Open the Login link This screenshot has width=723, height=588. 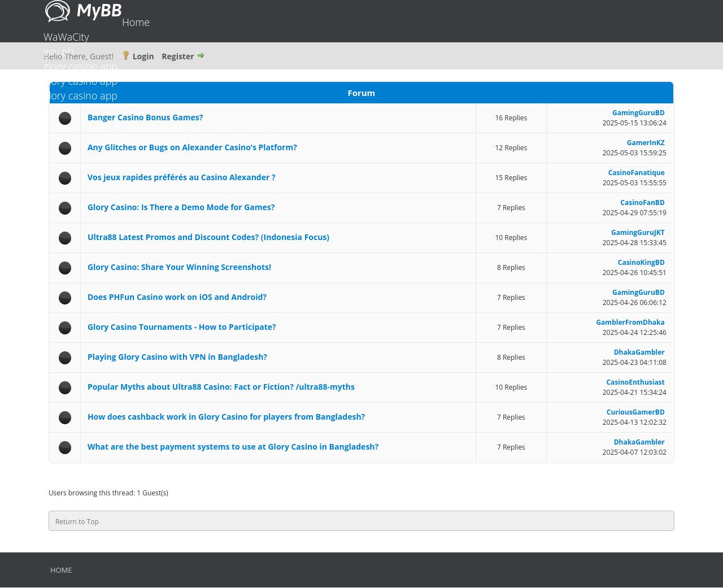click(143, 56)
